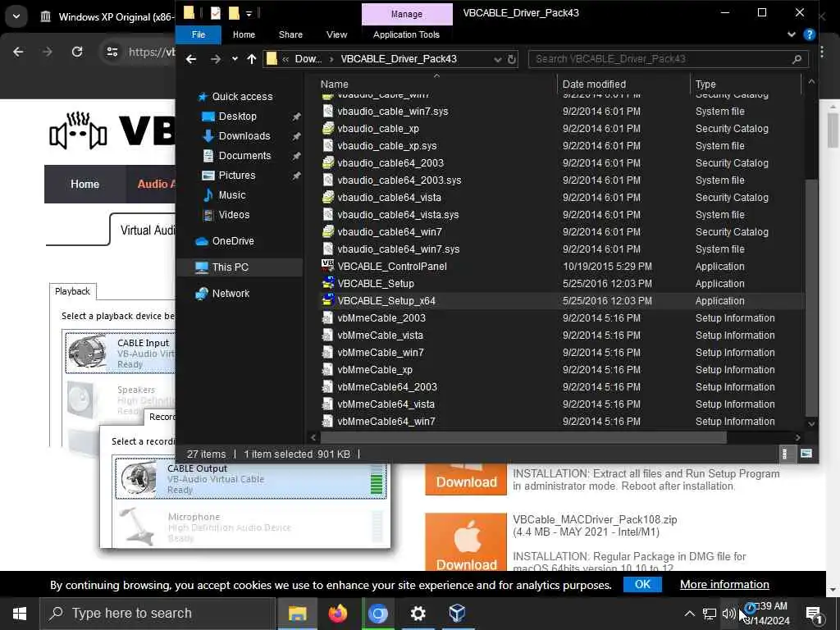Click the Home link on VB-Audio site
The width and height of the screenshot is (840, 630).
click(x=84, y=184)
